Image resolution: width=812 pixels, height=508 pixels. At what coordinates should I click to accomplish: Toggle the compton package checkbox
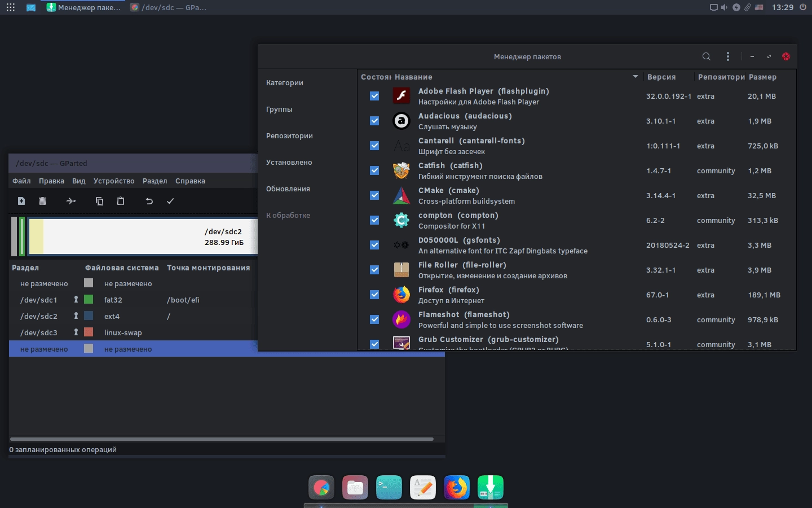click(x=374, y=220)
